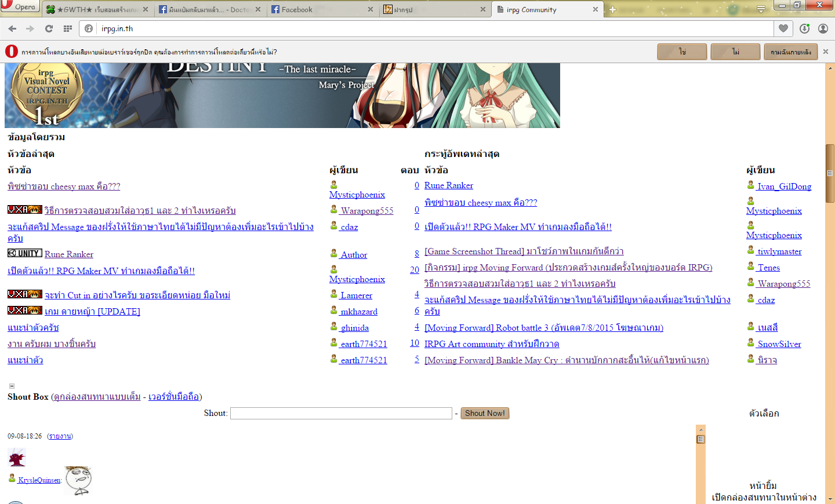835x504 pixels.
Task: Click into the Shout text field
Action: pos(341,413)
